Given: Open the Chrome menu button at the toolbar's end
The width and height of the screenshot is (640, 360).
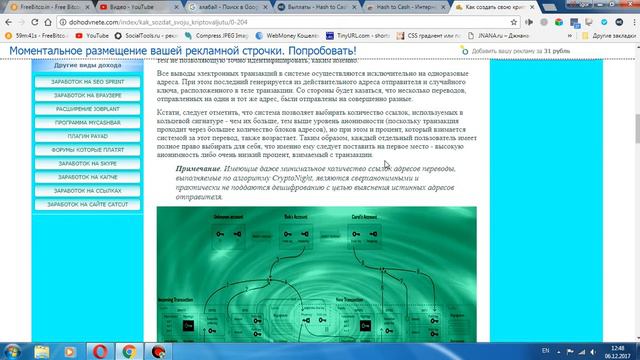Looking at the screenshot, I should tap(635, 22).
